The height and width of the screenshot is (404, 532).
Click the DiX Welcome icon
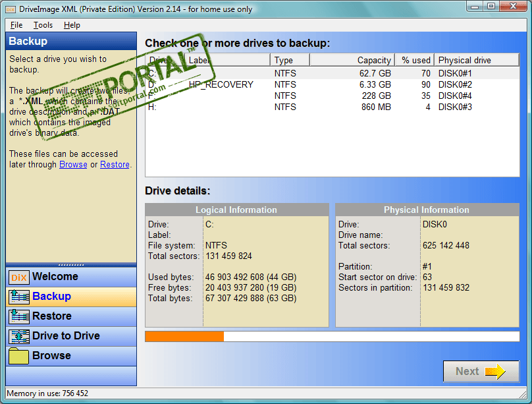[19, 277]
